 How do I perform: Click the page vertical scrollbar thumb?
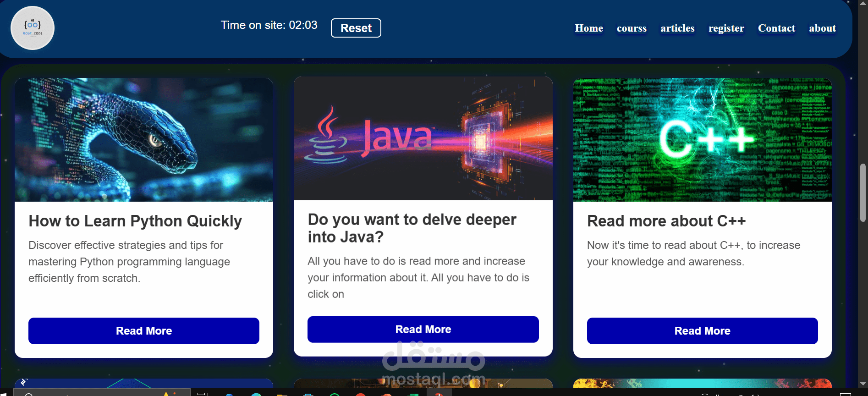(863, 193)
